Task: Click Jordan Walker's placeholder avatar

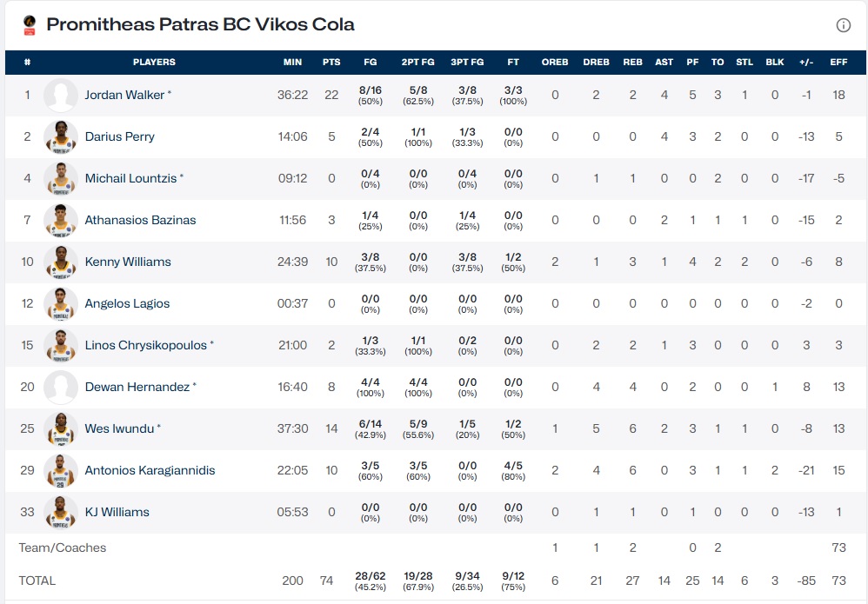Action: tap(61, 95)
